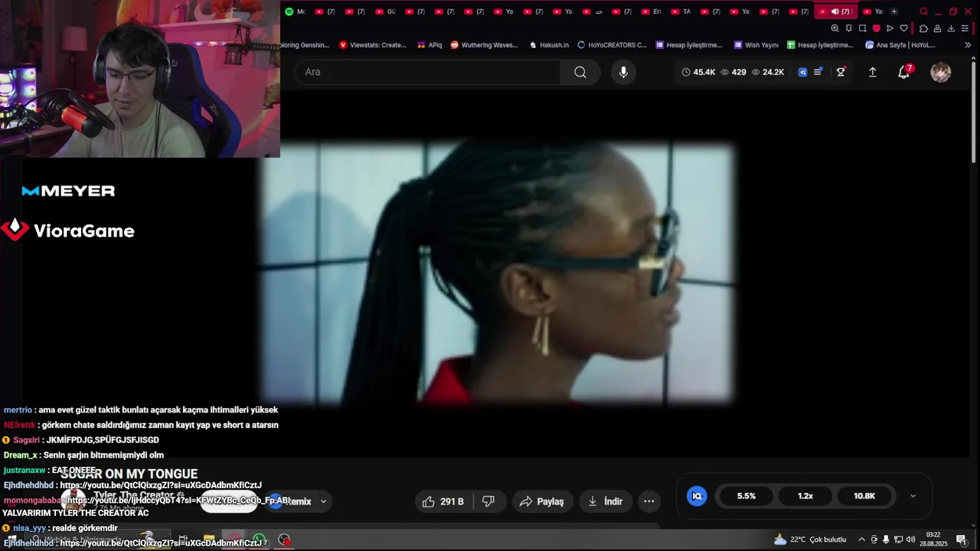Open the more actions three-dot button
This screenshot has width=980, height=551.
point(648,501)
